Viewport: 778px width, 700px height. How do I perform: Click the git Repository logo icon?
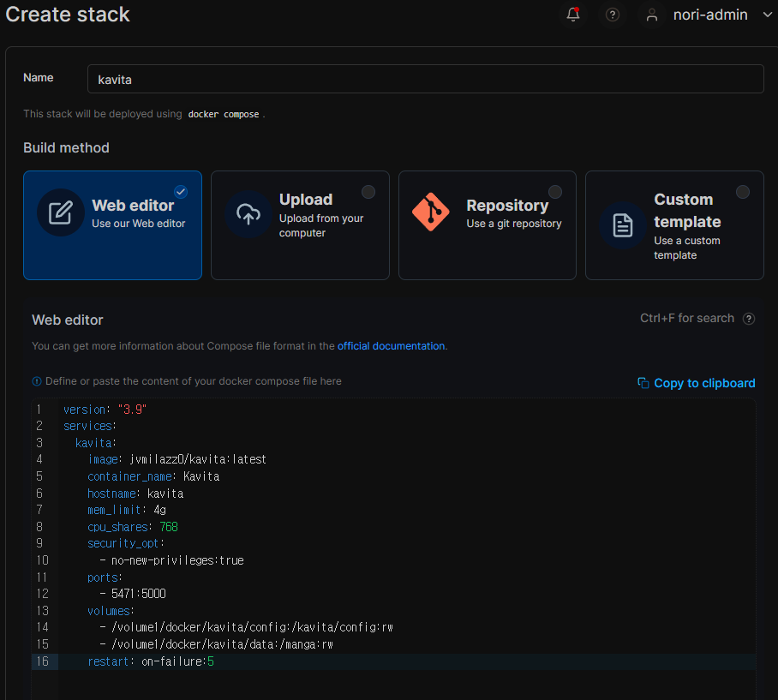pyautogui.click(x=430, y=212)
